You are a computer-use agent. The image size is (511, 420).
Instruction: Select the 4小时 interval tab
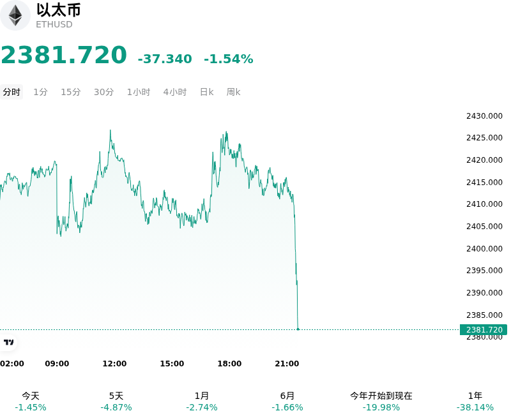click(175, 92)
